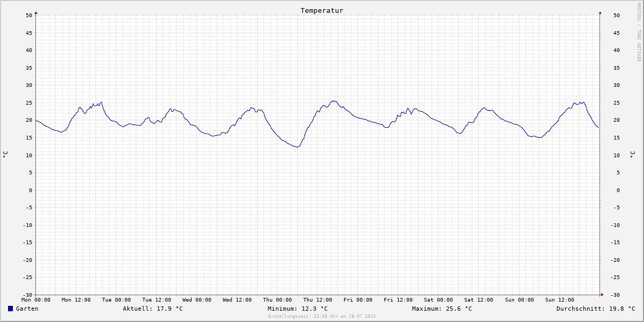Click the Thu 00:00 time axis label
The image size is (644, 322).
tap(277, 300)
